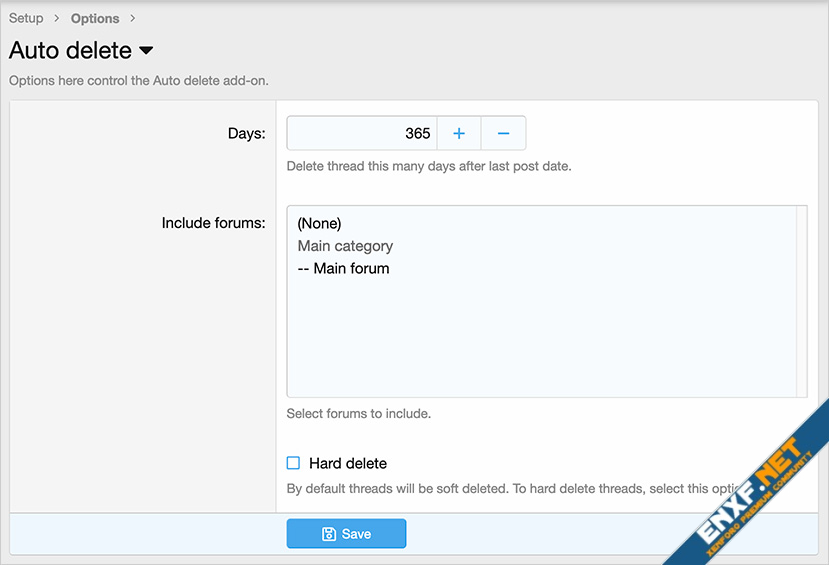Choose the Main forum list entry
Screen dimensions: 829x565
[344, 268]
